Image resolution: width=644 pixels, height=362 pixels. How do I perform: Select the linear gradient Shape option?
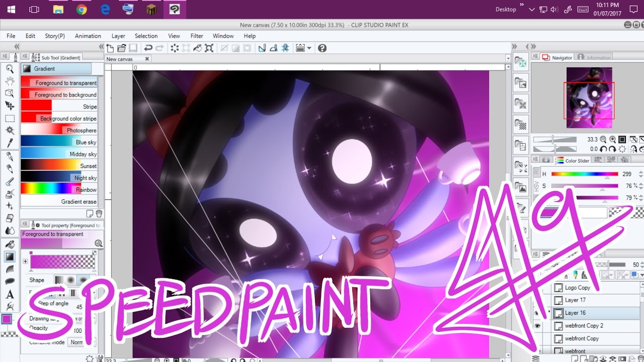tap(59, 280)
